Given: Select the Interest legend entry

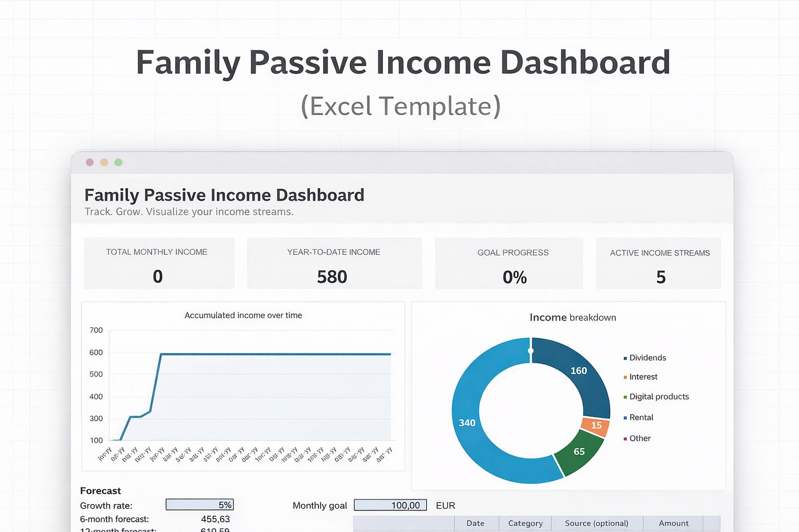Looking at the screenshot, I should [x=640, y=377].
